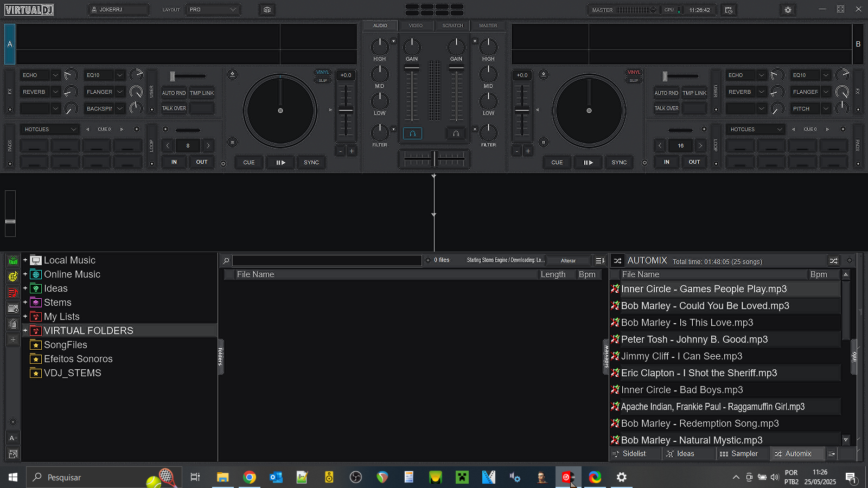Eject track on left deck A
The image size is (868, 488).
tap(232, 74)
